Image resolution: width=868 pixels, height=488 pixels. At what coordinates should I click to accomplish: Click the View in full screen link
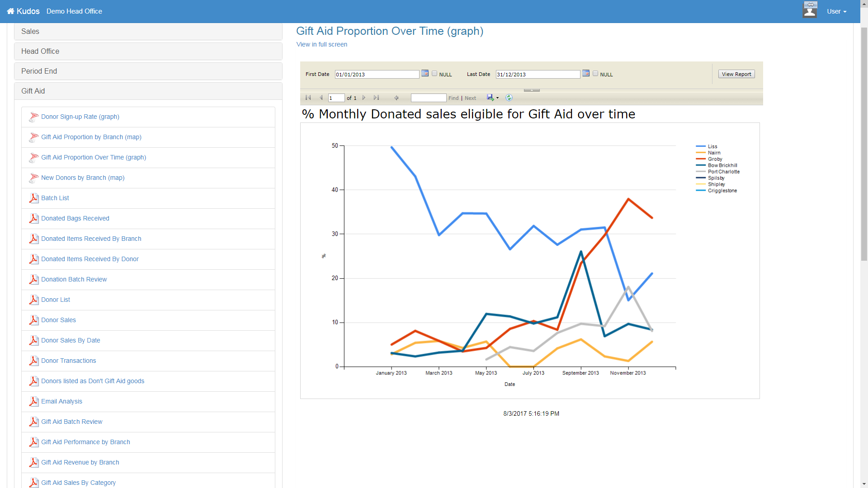[x=321, y=44]
